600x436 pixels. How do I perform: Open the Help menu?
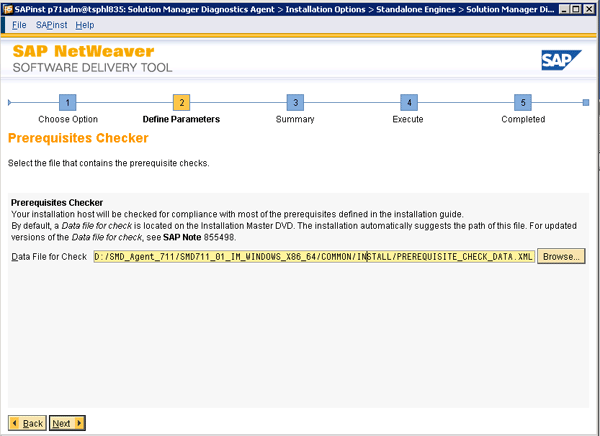coord(85,25)
